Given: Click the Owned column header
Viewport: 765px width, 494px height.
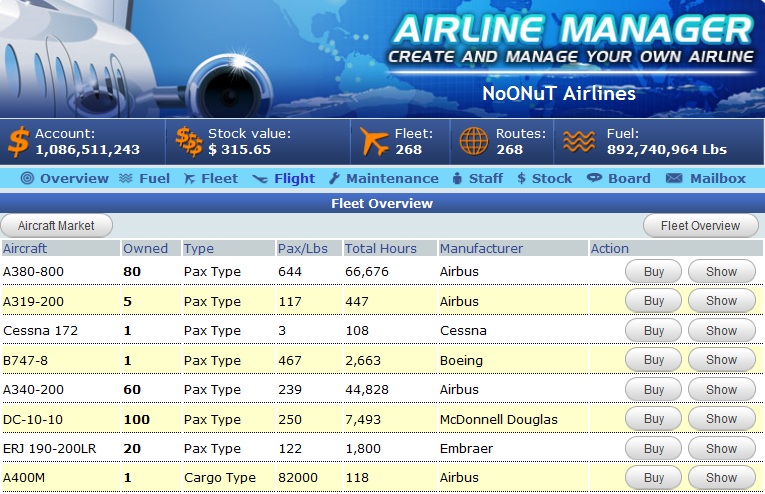Looking at the screenshot, I should [145, 249].
